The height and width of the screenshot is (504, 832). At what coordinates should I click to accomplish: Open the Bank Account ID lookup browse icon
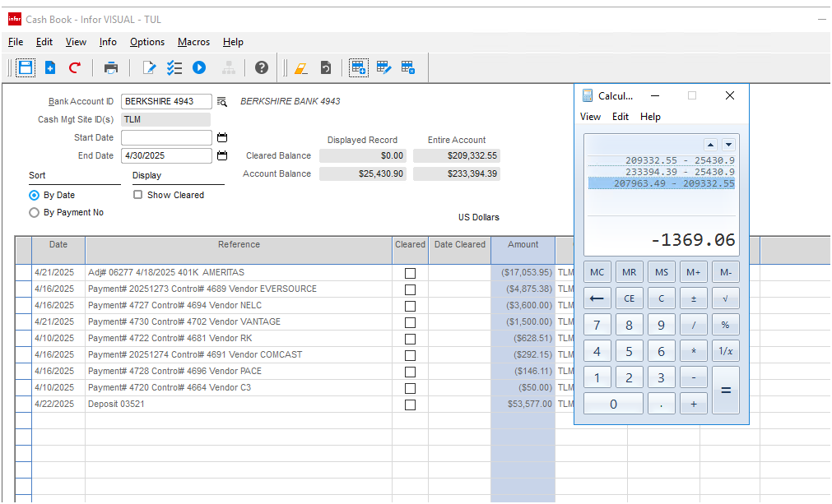221,102
